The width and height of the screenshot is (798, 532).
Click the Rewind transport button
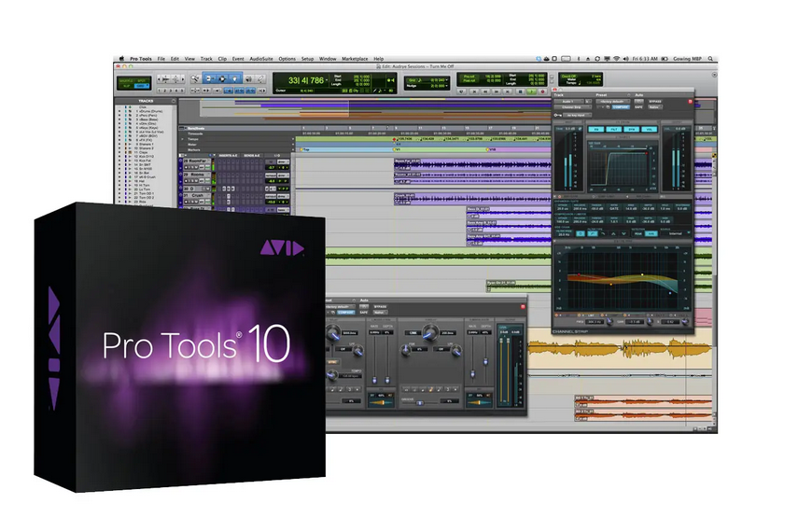(485, 91)
